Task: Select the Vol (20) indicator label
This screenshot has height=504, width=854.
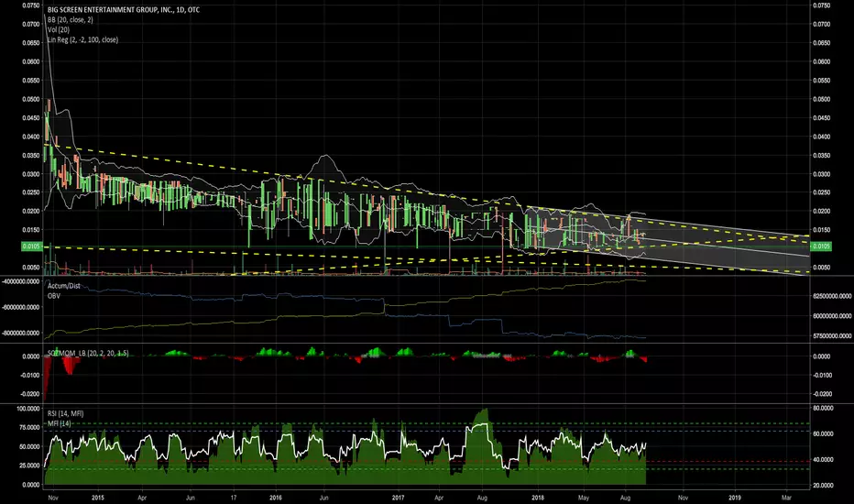Action: [x=59, y=29]
